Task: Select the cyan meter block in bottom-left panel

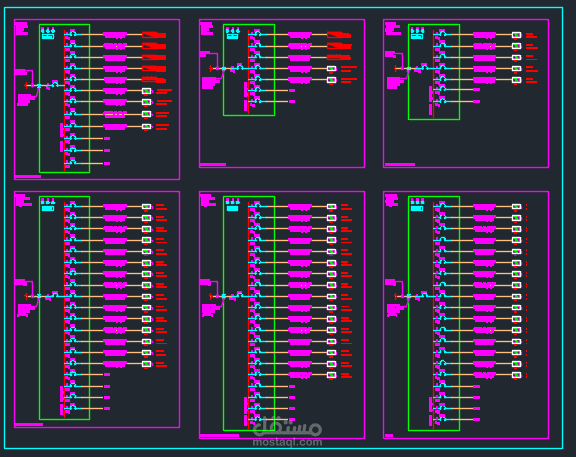Action: click(48, 208)
